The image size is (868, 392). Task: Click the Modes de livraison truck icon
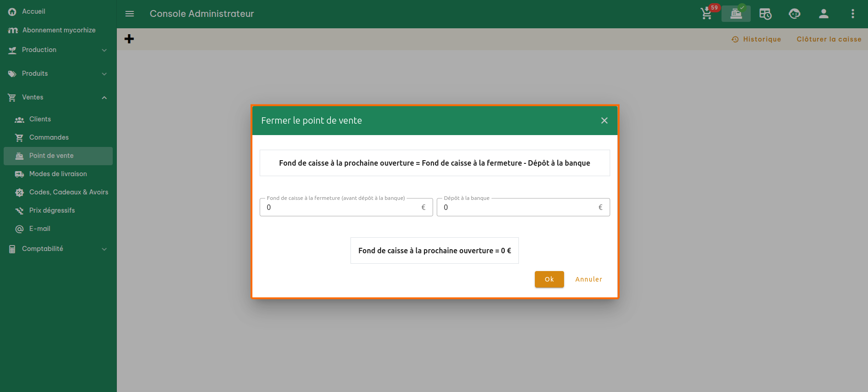pos(19,174)
